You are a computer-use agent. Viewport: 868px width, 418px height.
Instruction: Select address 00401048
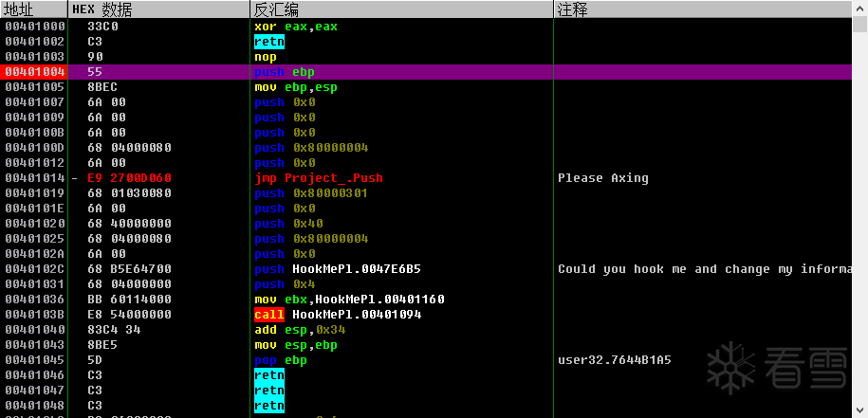pyautogui.click(x=35, y=406)
